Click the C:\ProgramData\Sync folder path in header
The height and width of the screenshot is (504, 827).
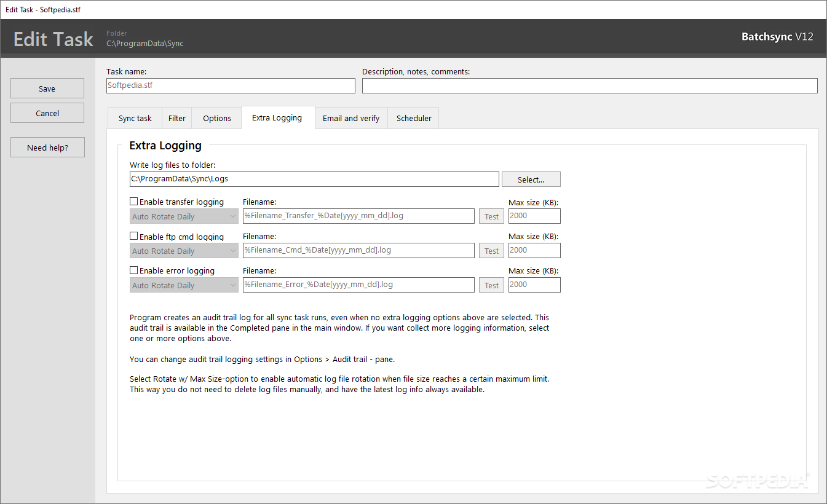tap(145, 44)
